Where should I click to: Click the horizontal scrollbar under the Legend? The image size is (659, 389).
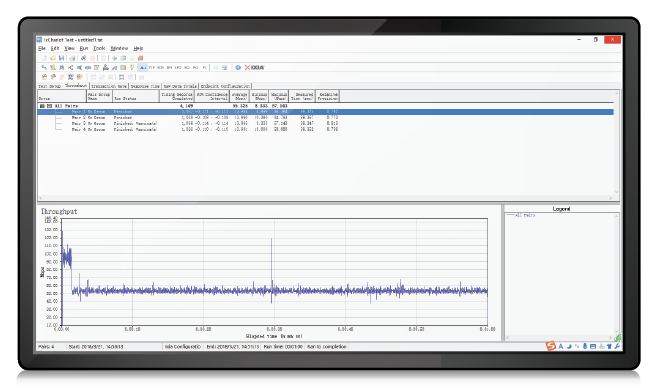coord(559,337)
